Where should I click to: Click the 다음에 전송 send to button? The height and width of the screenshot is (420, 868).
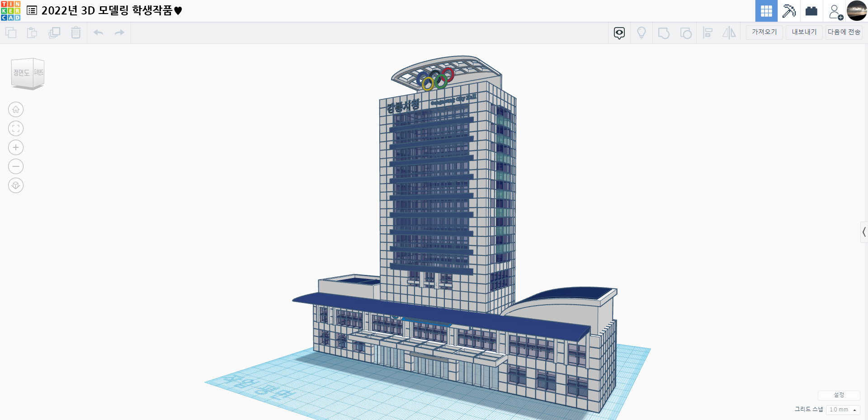844,32
